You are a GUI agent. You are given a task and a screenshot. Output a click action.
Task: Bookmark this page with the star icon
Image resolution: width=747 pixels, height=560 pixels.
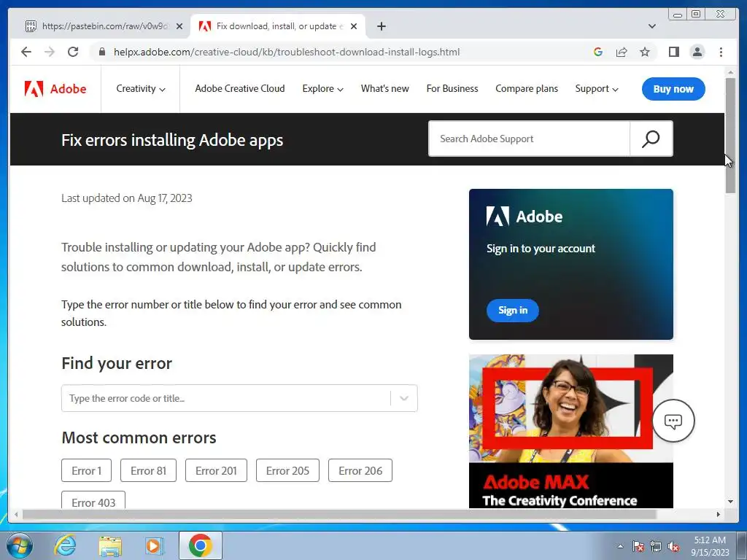pyautogui.click(x=645, y=52)
